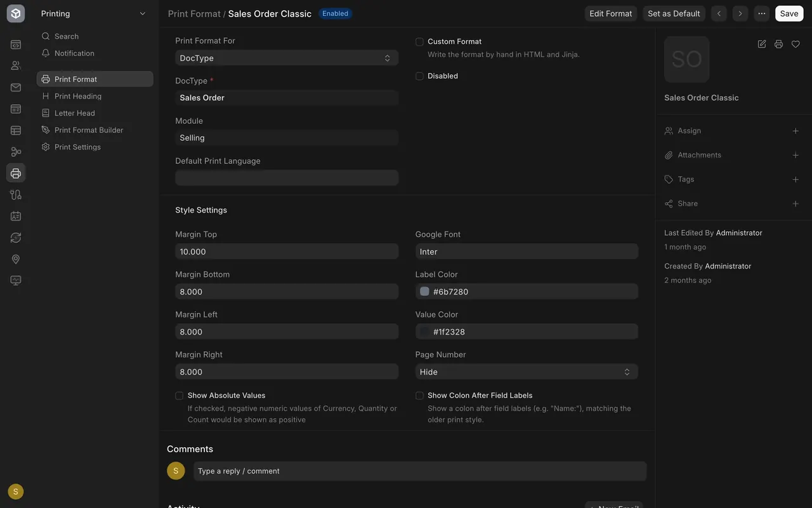Open the users workspace icon in sidebar
The height and width of the screenshot is (508, 812).
point(16,65)
